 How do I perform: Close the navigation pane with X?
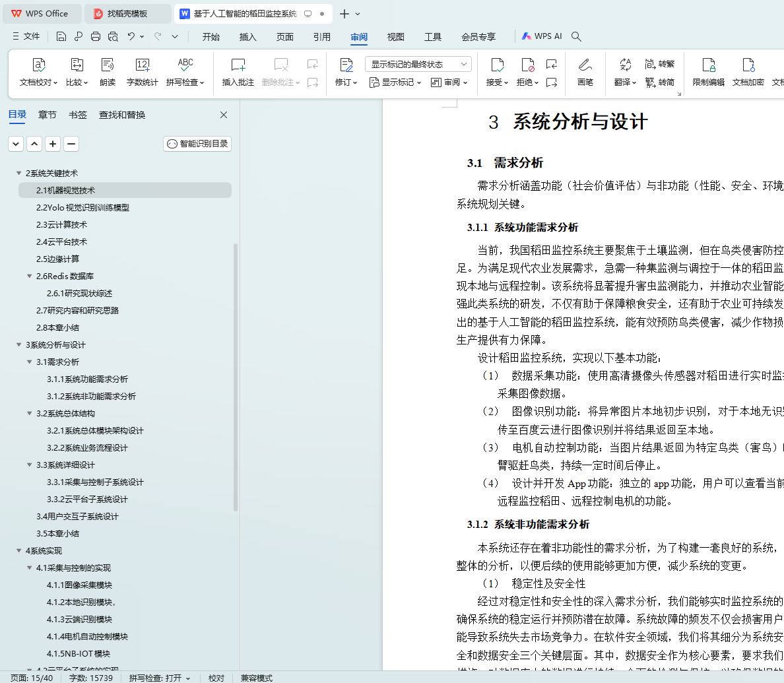pos(224,115)
